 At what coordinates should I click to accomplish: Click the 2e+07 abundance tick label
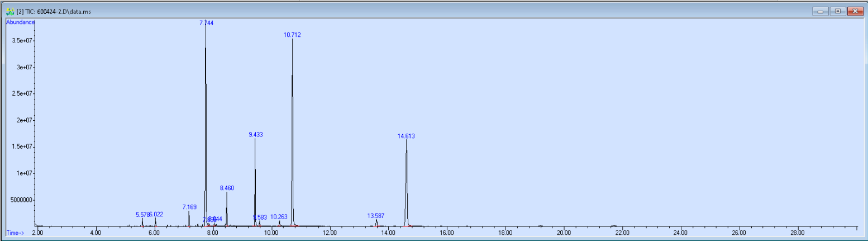tap(26, 120)
